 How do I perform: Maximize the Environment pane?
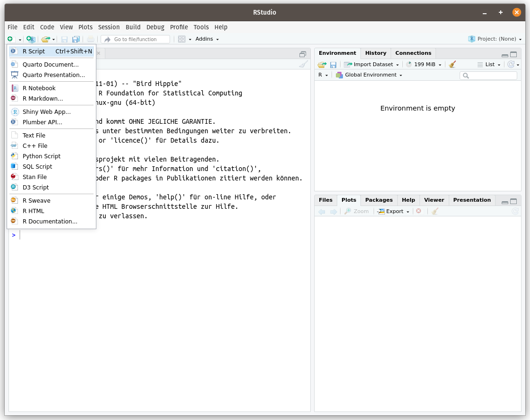(x=513, y=54)
